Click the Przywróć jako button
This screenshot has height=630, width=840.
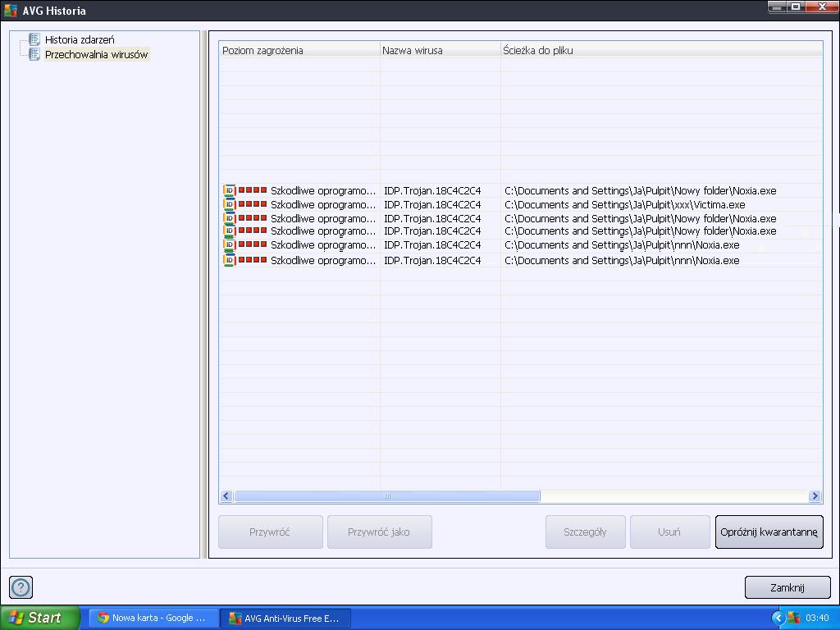[x=379, y=532]
